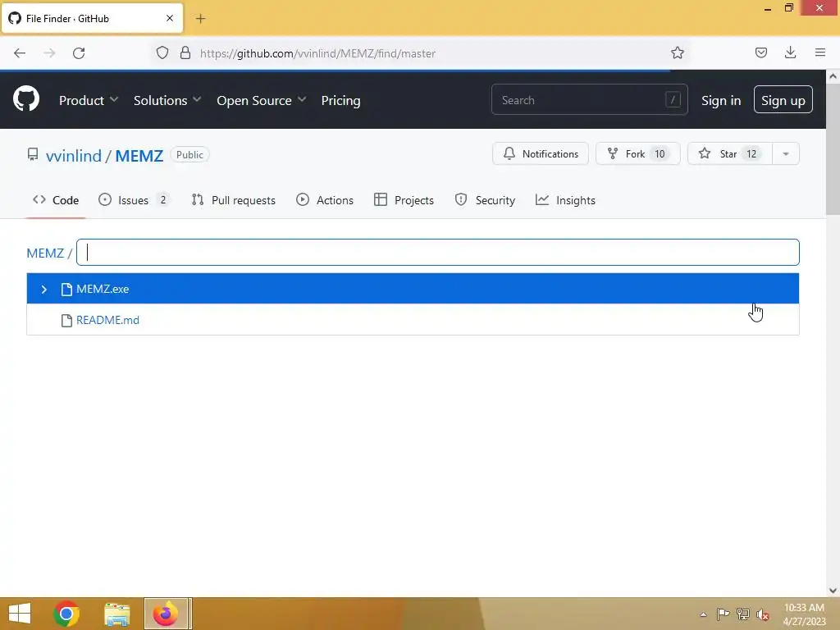Viewport: 840px width, 630px height.
Task: Click the page vertical scrollbar thumb
Action: [x=833, y=150]
